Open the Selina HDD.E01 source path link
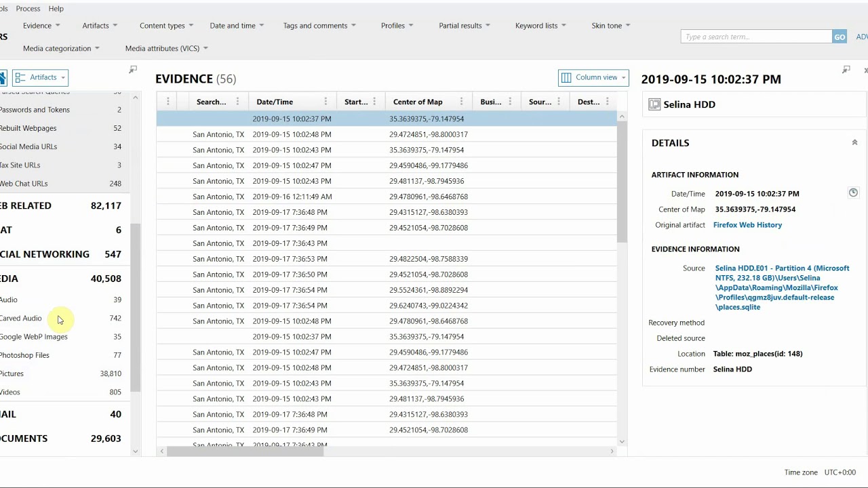 click(x=782, y=287)
